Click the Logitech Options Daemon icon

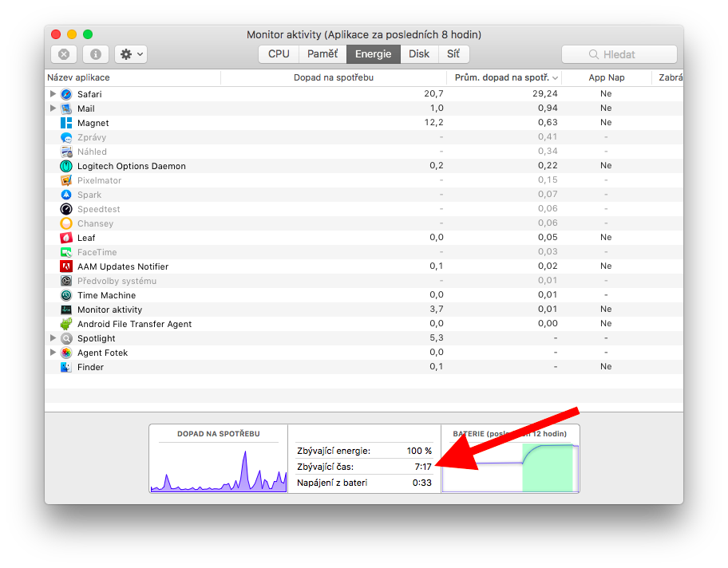coord(66,166)
